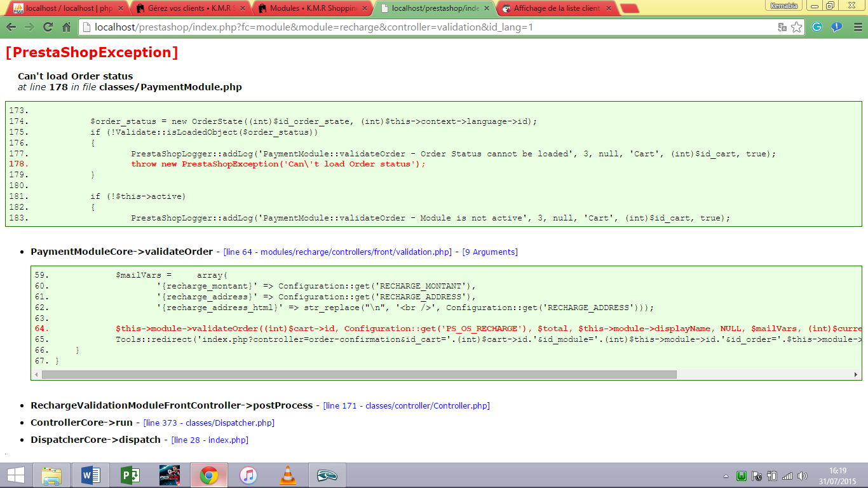Image resolution: width=868 pixels, height=488 pixels.
Task: Open the PES game taskbar icon
Action: click(x=169, y=475)
